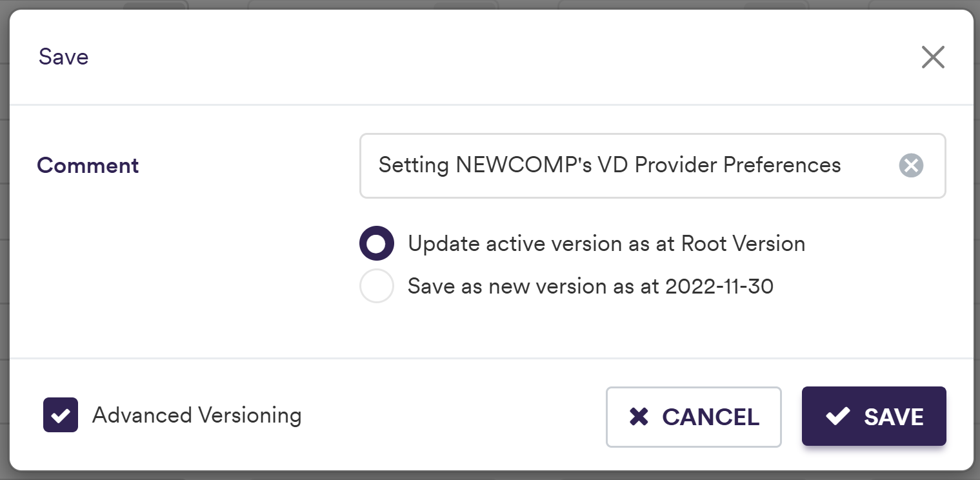The width and height of the screenshot is (980, 480).
Task: Click the words "Root Version" in the first option
Action: tap(743, 244)
